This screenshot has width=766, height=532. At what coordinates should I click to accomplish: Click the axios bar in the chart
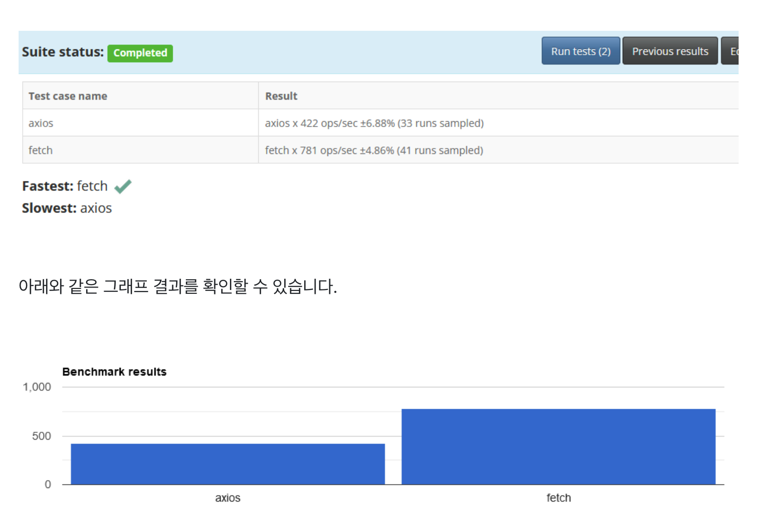228,464
